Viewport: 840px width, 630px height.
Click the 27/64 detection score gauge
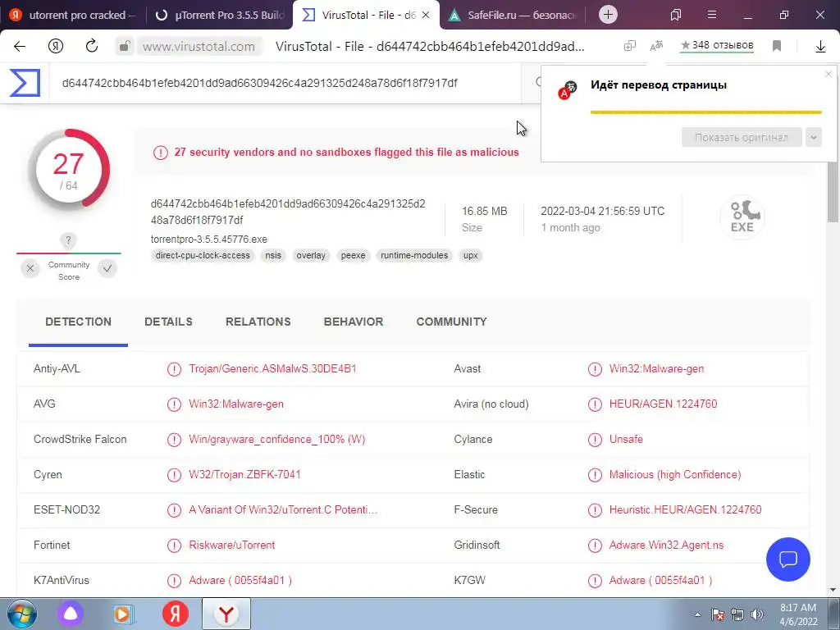pos(69,170)
